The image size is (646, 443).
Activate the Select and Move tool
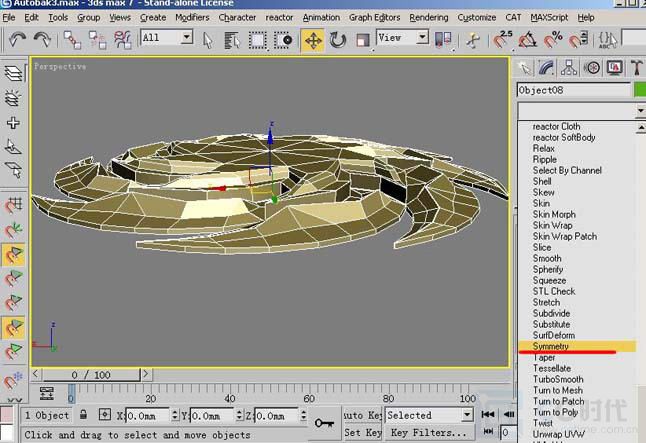tap(313, 40)
